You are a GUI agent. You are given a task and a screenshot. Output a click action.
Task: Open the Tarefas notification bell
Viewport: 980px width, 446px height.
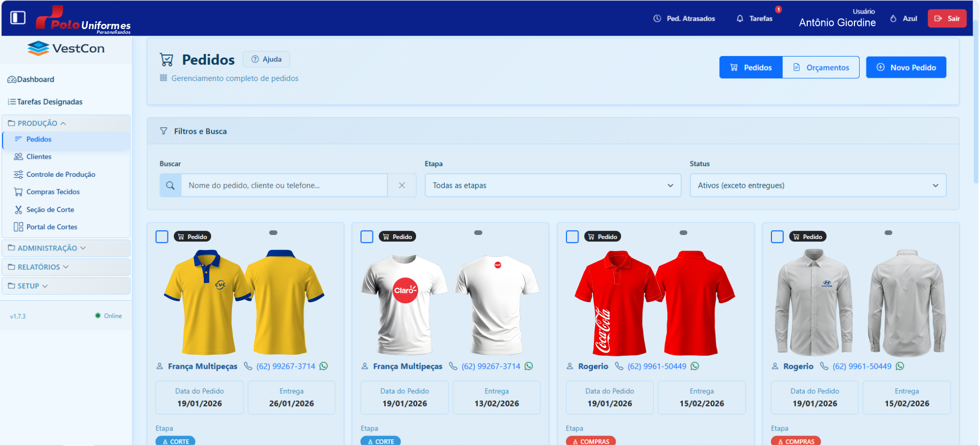tap(755, 19)
